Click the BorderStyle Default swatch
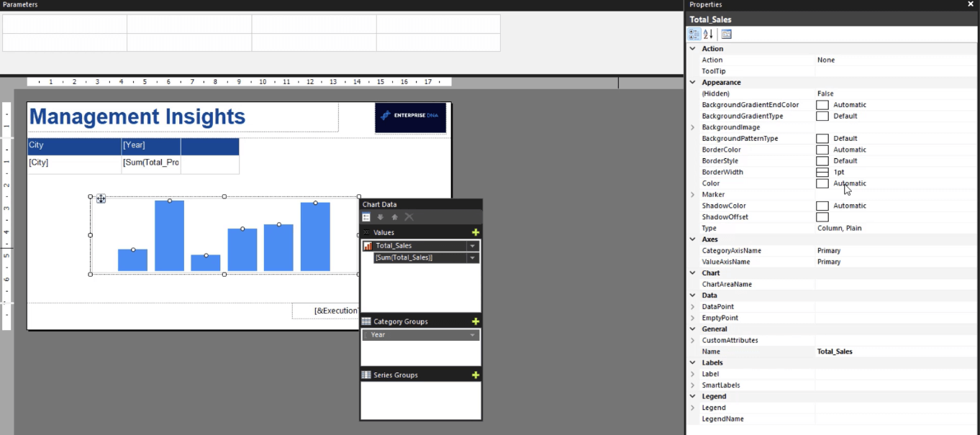This screenshot has height=435, width=980. (822, 161)
